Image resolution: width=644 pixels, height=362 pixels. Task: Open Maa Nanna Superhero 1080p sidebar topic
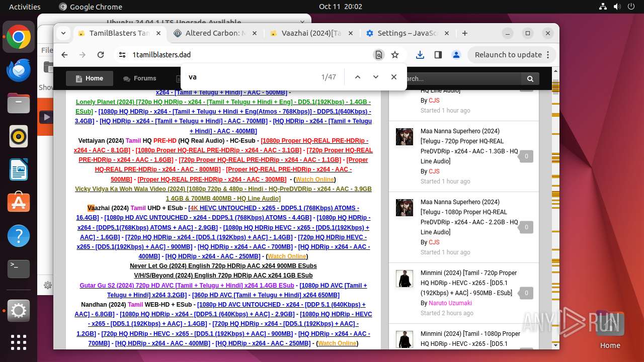tap(469, 217)
